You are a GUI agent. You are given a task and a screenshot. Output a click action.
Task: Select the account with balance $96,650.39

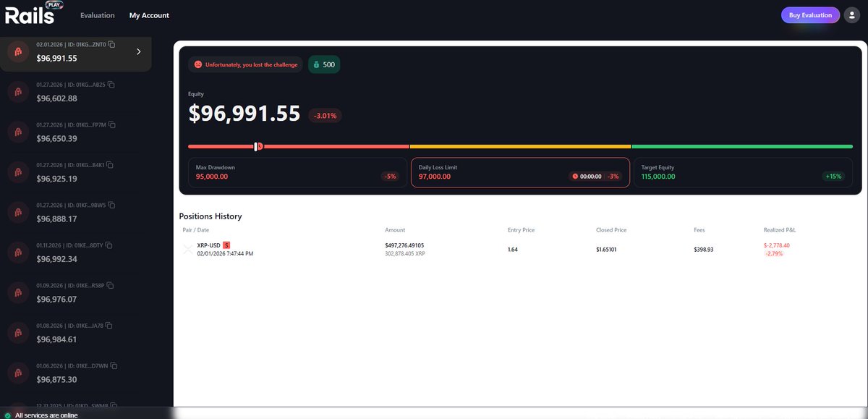tap(76, 132)
